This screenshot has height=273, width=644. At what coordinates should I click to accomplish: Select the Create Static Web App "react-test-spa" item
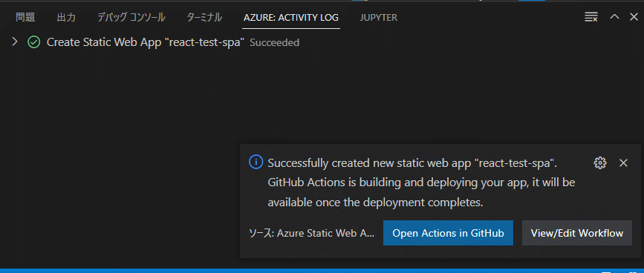(146, 42)
